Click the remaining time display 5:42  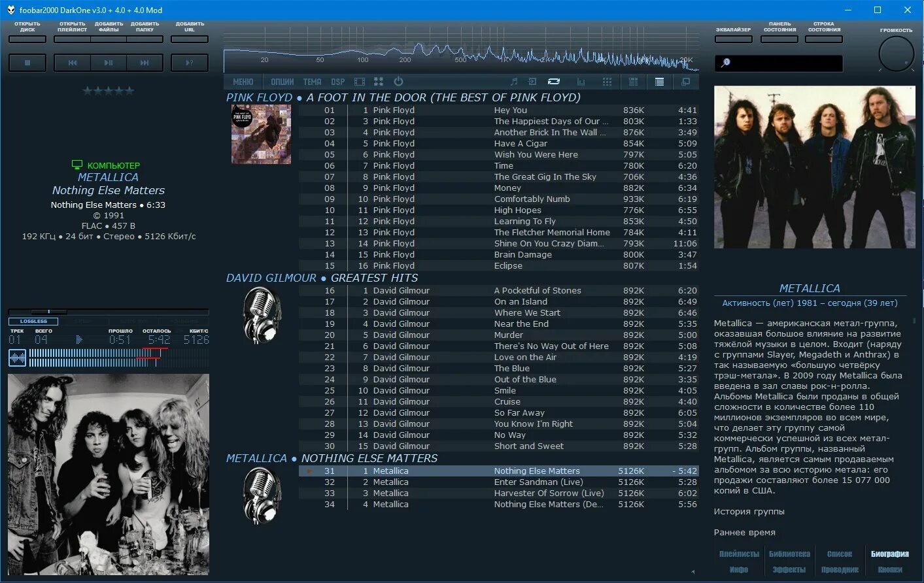159,340
